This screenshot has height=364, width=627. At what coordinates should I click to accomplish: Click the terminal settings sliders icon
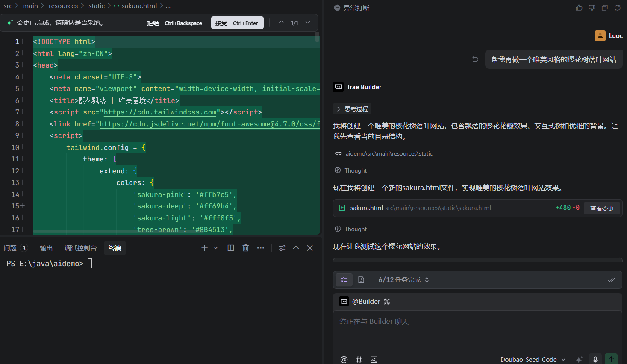282,248
